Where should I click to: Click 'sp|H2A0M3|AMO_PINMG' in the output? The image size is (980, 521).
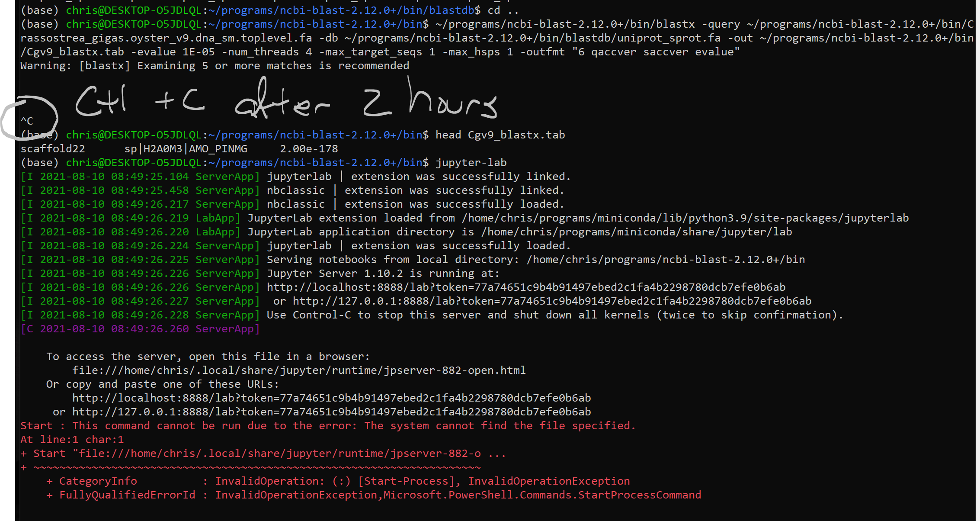[x=186, y=149]
